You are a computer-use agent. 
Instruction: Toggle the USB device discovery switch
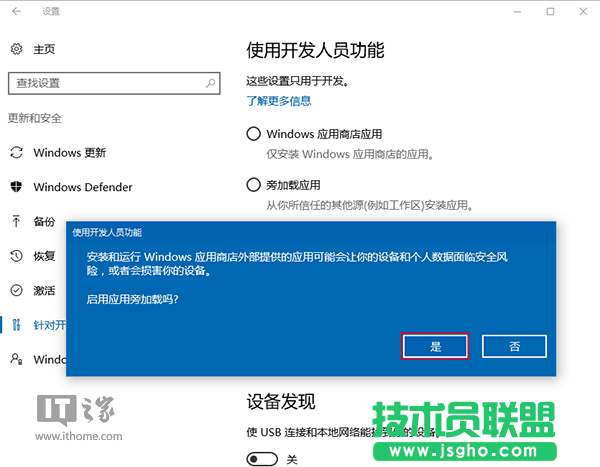(x=262, y=459)
